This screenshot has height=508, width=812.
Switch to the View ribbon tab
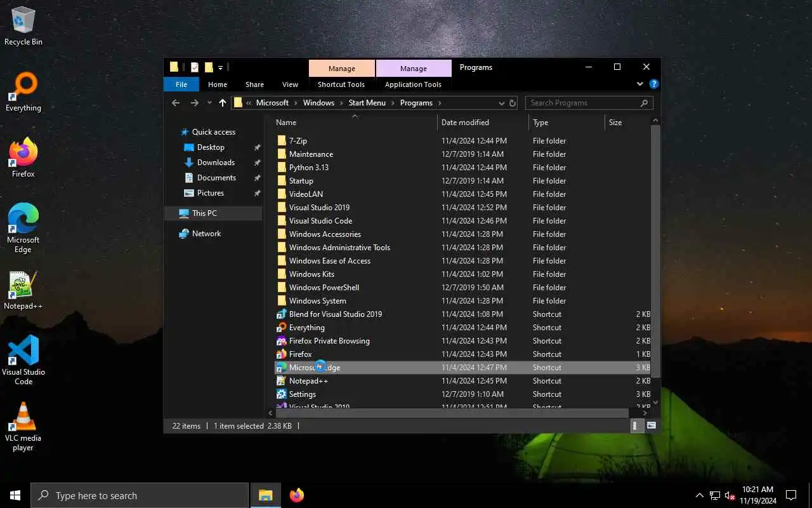[290, 84]
